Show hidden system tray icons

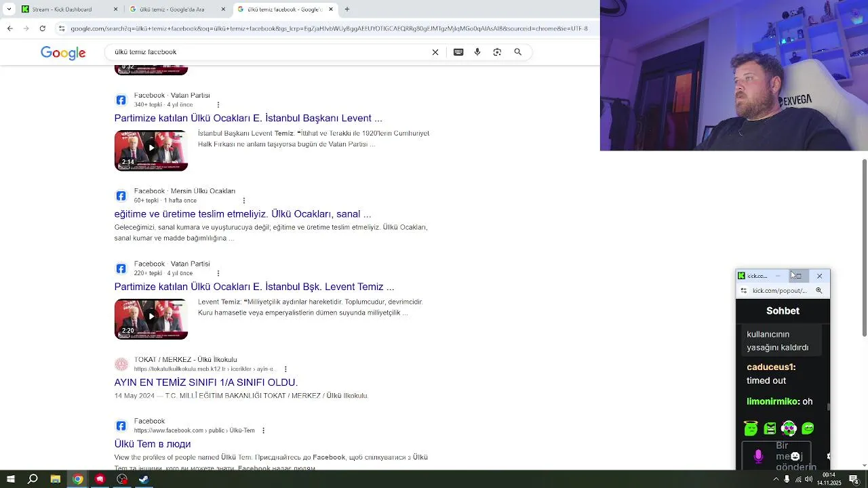click(x=776, y=479)
